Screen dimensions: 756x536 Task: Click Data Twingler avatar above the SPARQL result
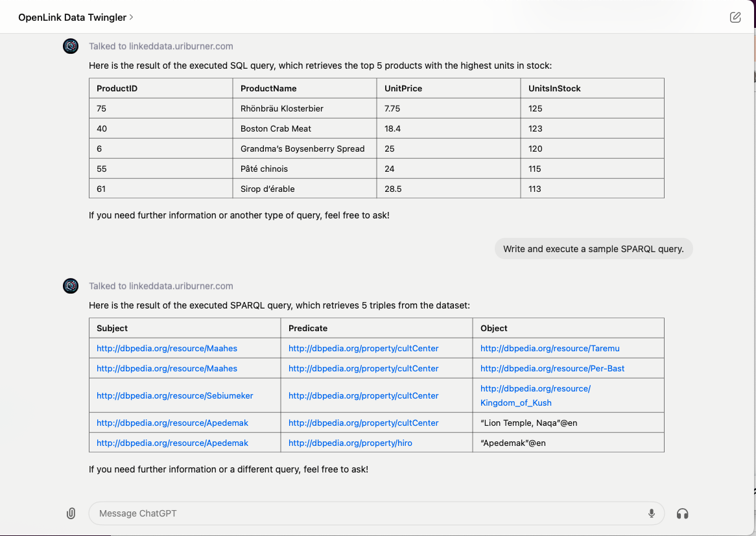pos(71,286)
